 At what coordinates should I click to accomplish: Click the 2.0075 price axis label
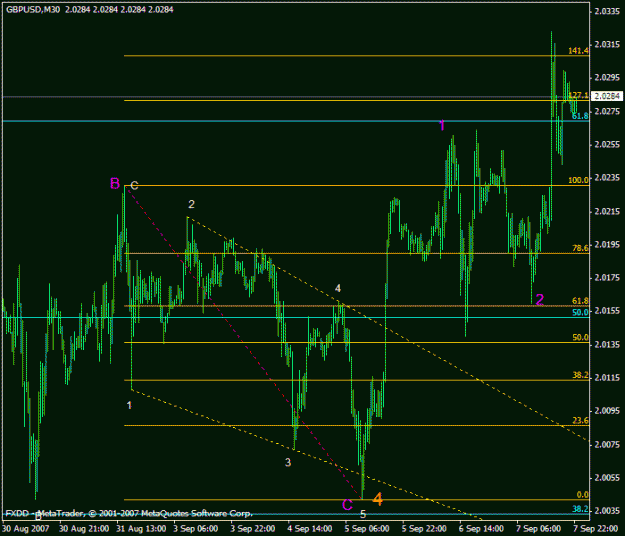click(607, 444)
